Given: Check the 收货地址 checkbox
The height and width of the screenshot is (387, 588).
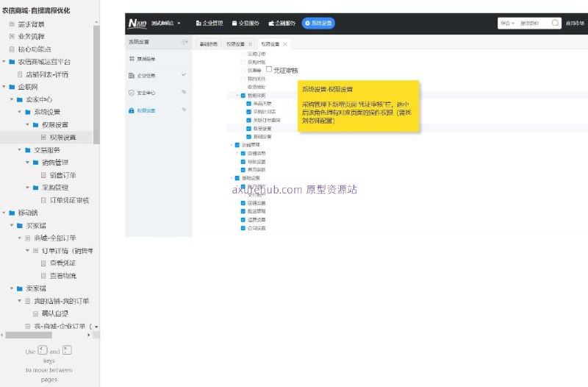Looking at the screenshot, I should pyautogui.click(x=243, y=87).
